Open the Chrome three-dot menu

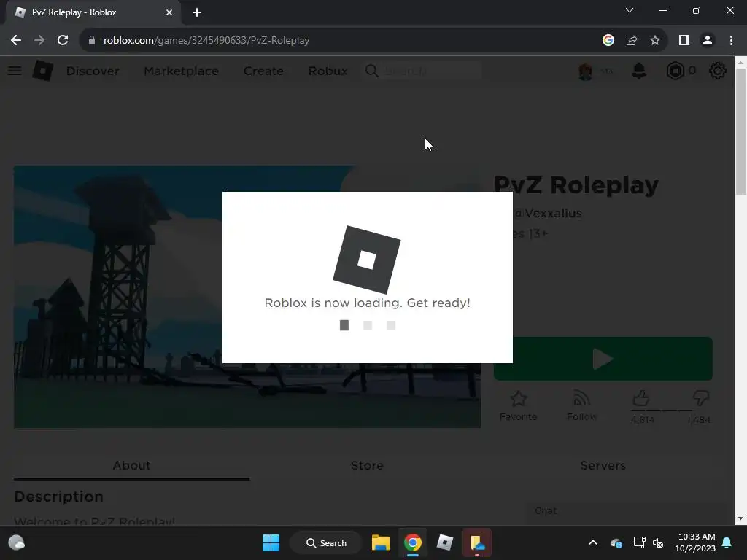click(731, 41)
